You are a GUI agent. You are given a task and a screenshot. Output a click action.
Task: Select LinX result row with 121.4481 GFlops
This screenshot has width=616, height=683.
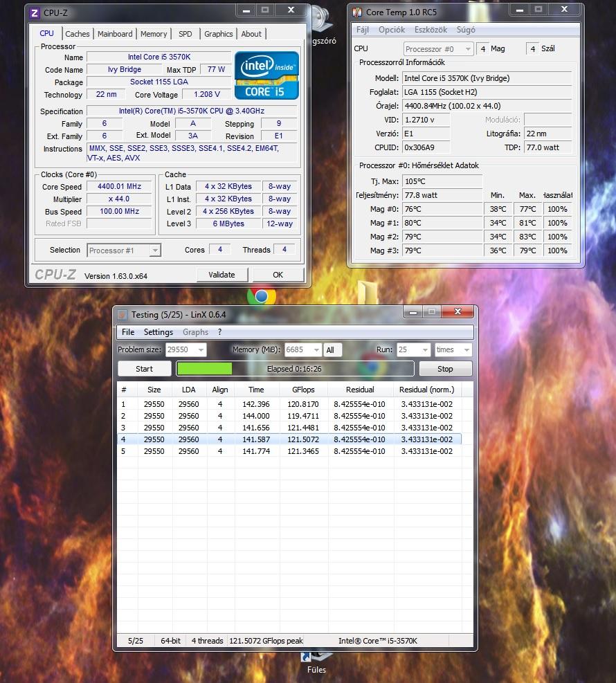click(x=289, y=428)
